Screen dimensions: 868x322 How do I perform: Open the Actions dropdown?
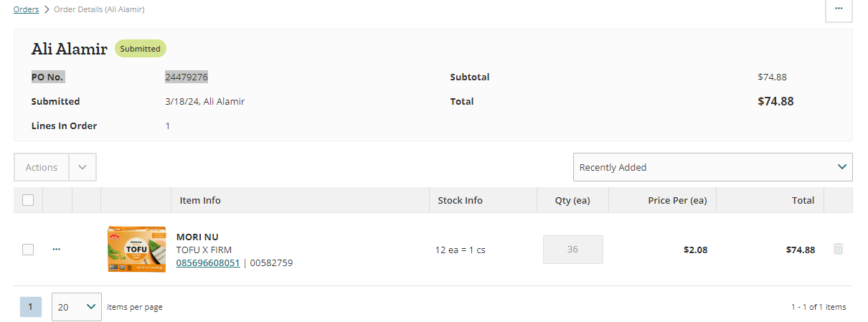(42, 167)
